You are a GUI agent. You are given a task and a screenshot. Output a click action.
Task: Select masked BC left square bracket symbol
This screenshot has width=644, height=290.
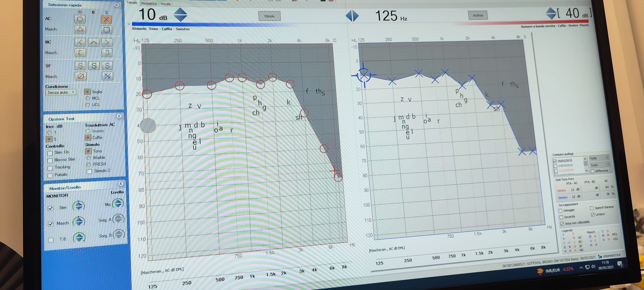coord(107,53)
